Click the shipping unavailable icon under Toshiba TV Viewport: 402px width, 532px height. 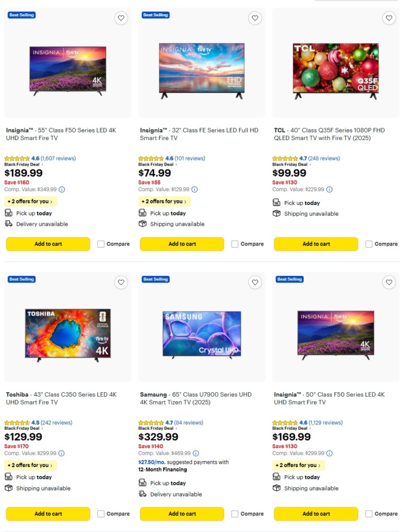9,488
